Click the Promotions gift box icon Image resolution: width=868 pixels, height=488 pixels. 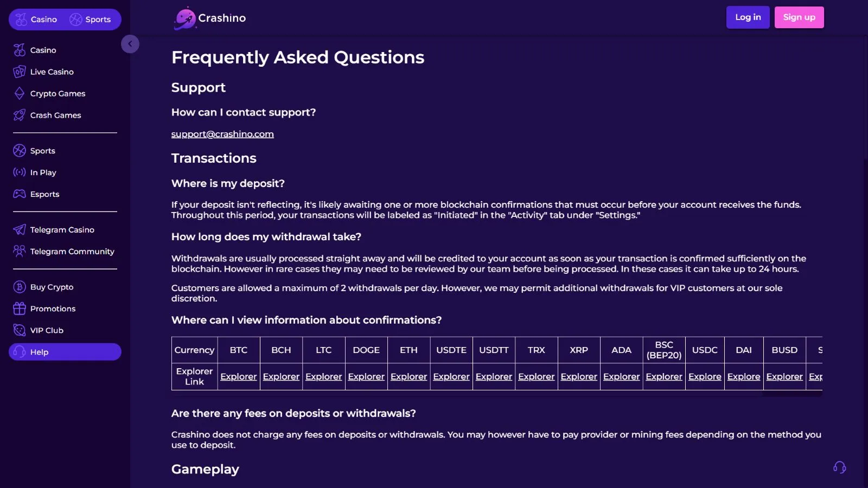tap(20, 309)
